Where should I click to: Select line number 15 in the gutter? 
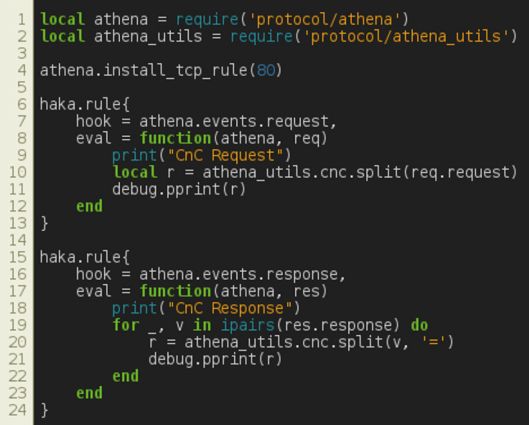click(18, 257)
